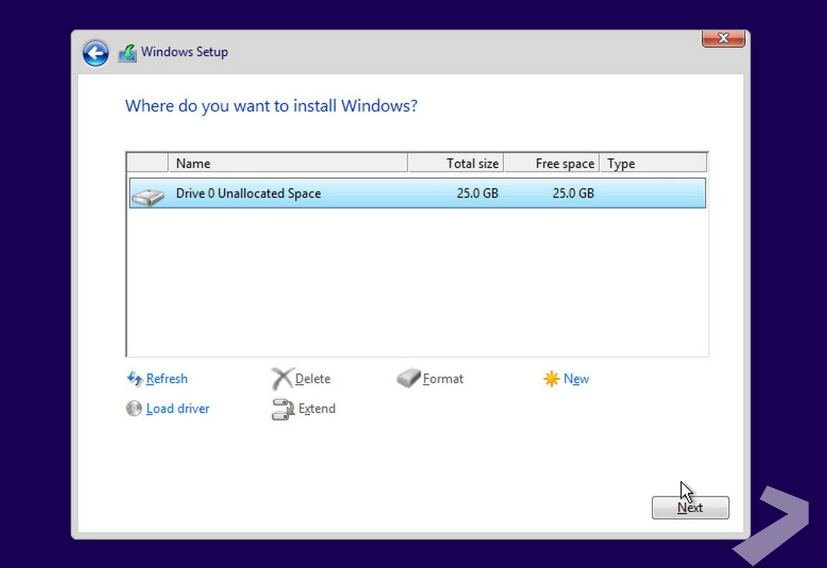Viewport: 827px width, 568px height.
Task: Sort by the Name column header
Action: coord(288,163)
